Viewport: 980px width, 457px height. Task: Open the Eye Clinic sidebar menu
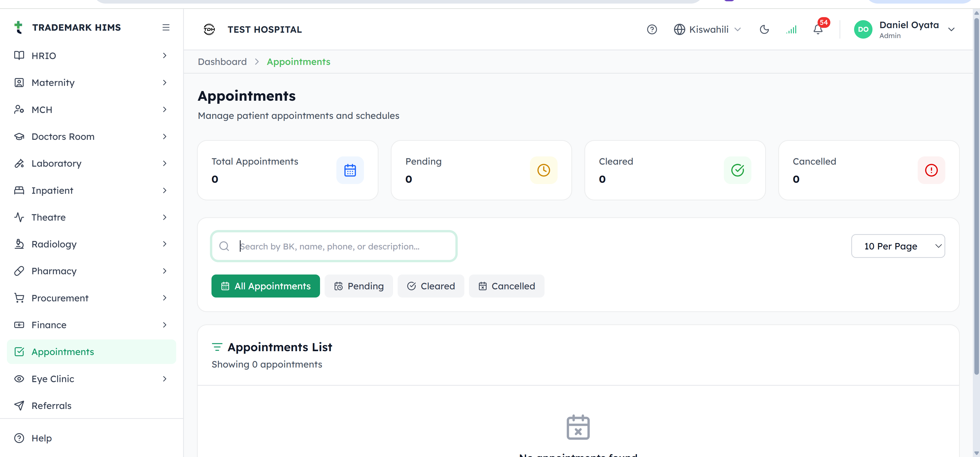(x=91, y=379)
